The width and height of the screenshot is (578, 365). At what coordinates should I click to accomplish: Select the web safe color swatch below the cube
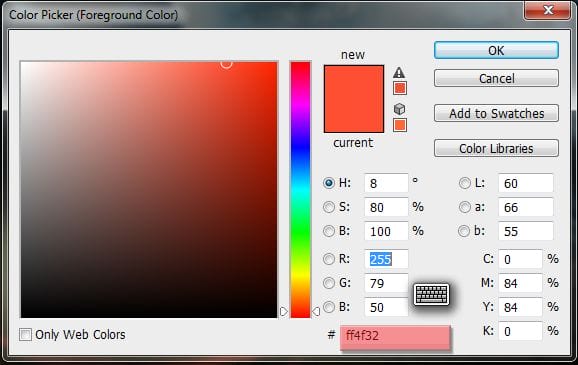point(400,125)
